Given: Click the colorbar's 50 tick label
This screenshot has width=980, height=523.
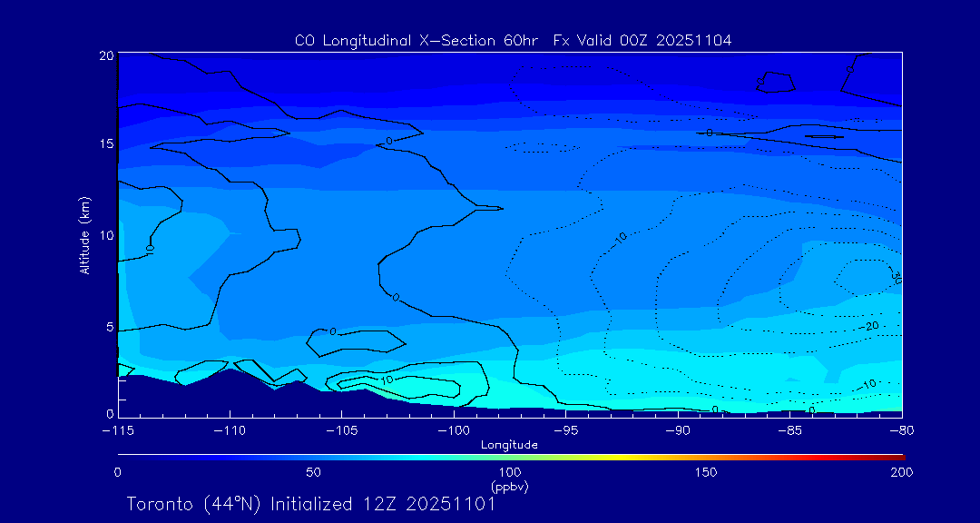Looking at the screenshot, I should [313, 472].
